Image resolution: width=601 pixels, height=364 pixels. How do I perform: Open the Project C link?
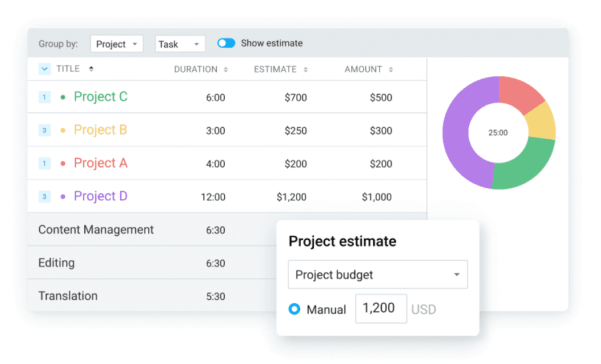pyautogui.click(x=100, y=96)
